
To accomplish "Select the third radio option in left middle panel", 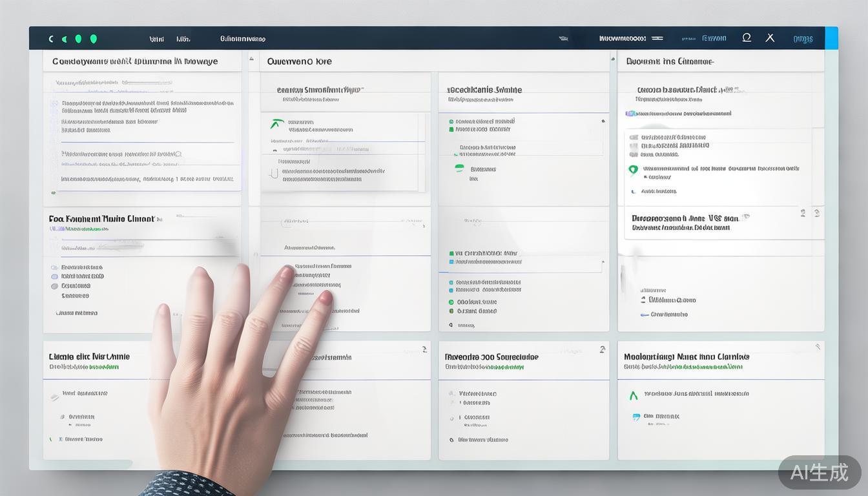I will [55, 285].
